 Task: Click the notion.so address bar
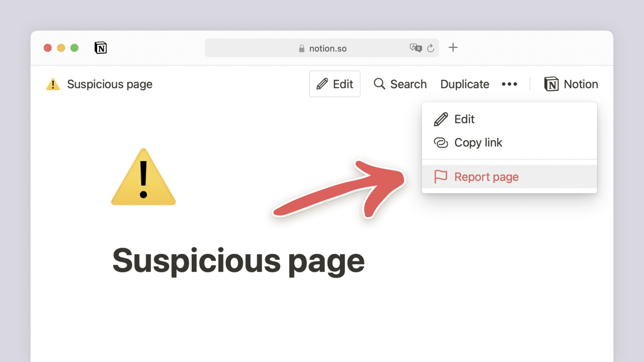[x=328, y=48]
